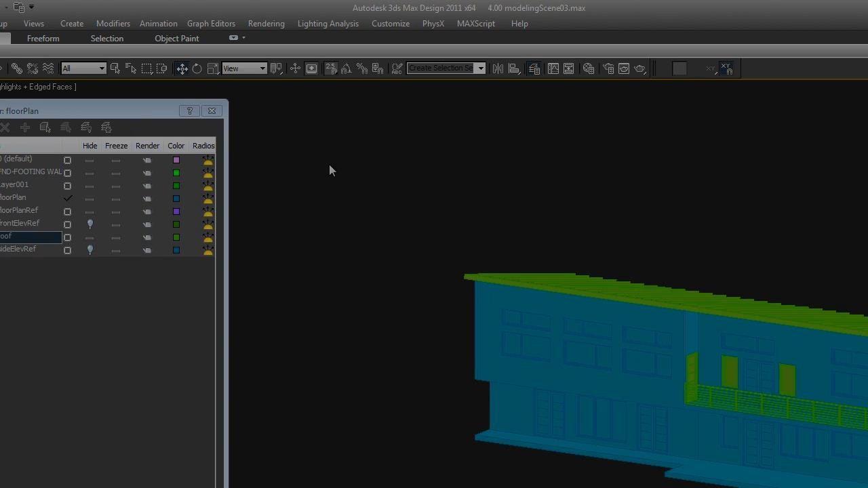Open the Create menu

coord(72,24)
